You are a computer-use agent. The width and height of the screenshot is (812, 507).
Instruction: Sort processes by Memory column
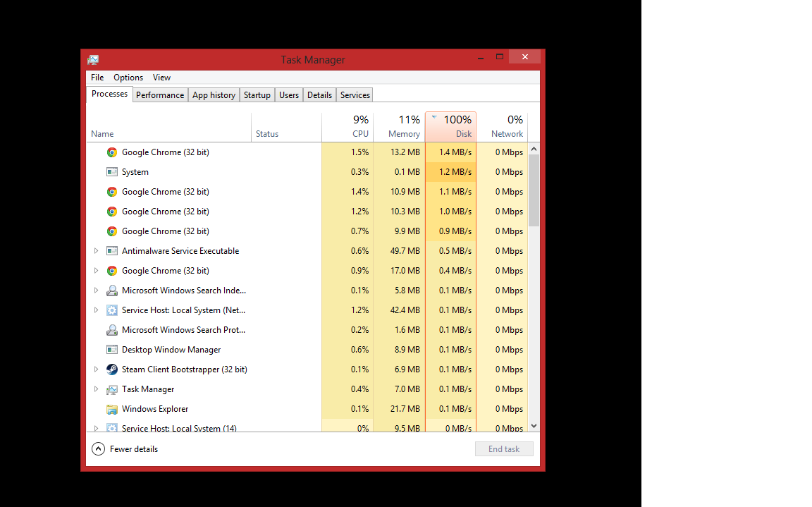399,128
